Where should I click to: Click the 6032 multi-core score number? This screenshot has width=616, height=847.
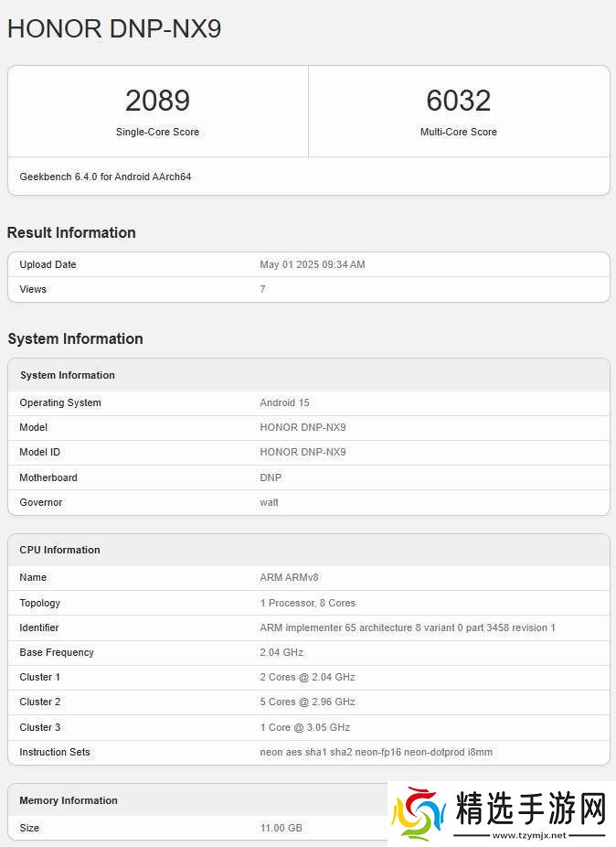[x=459, y=101]
